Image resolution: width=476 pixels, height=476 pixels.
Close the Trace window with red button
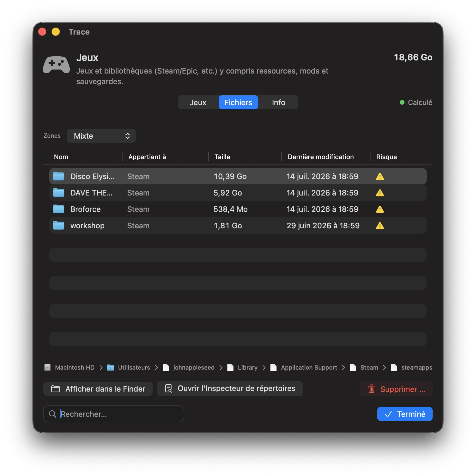tap(42, 32)
